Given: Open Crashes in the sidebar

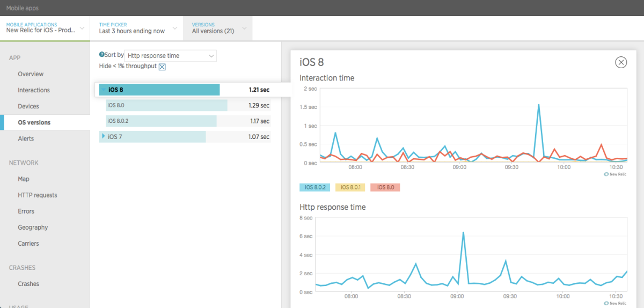Looking at the screenshot, I should (28, 283).
